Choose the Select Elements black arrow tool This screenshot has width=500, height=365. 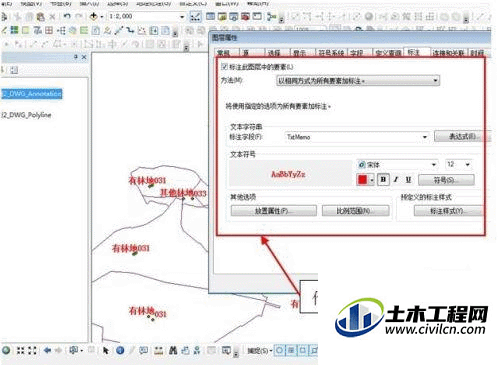(x=106, y=350)
